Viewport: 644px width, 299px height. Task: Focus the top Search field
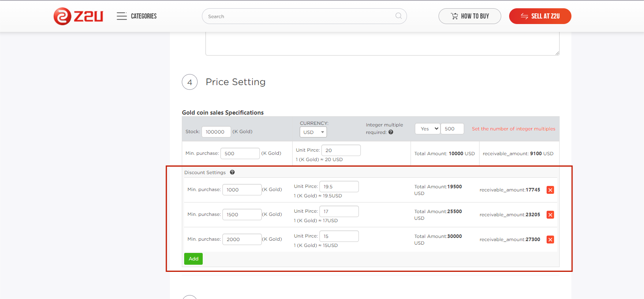point(300,17)
